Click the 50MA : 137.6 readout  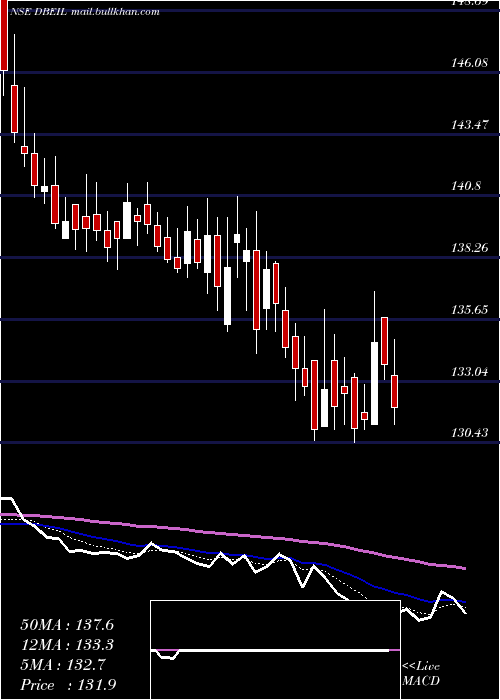pyautogui.click(x=67, y=625)
